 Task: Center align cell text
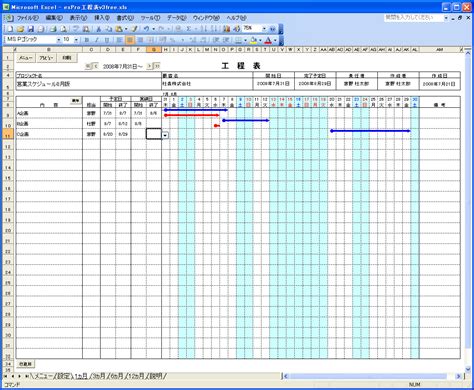coord(130,40)
